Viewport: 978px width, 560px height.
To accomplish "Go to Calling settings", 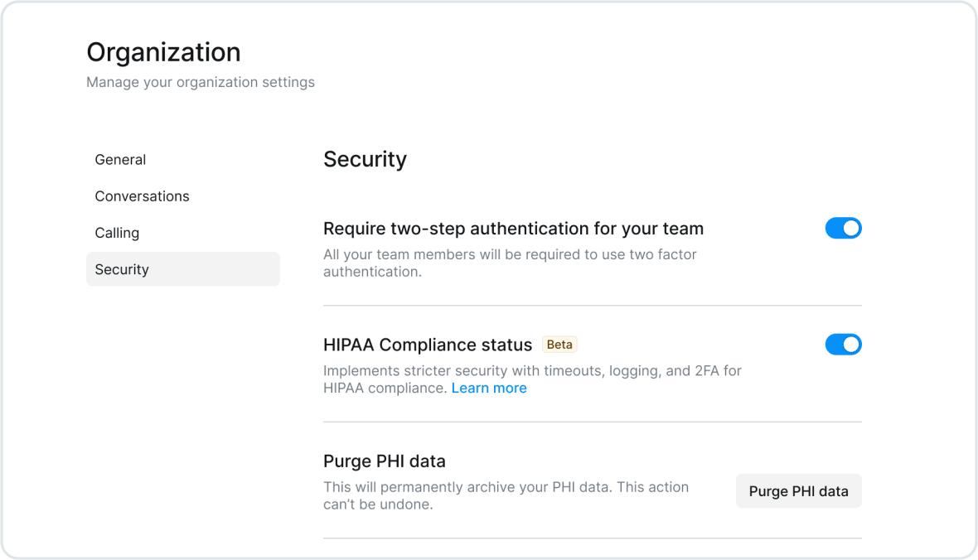I will coord(117,233).
